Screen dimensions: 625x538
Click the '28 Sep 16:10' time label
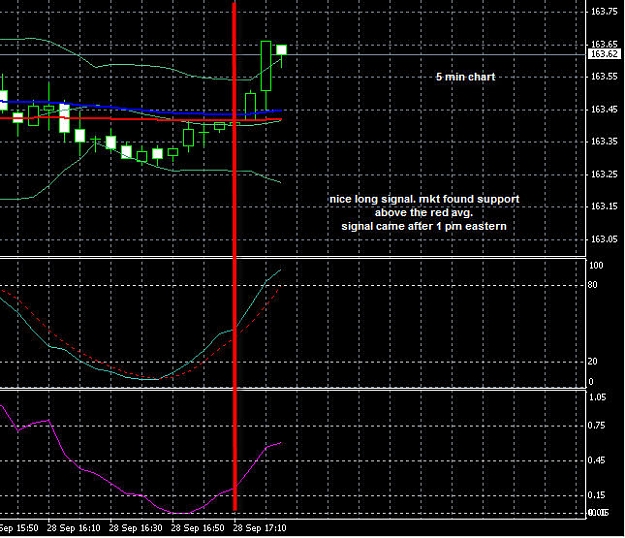point(73,528)
